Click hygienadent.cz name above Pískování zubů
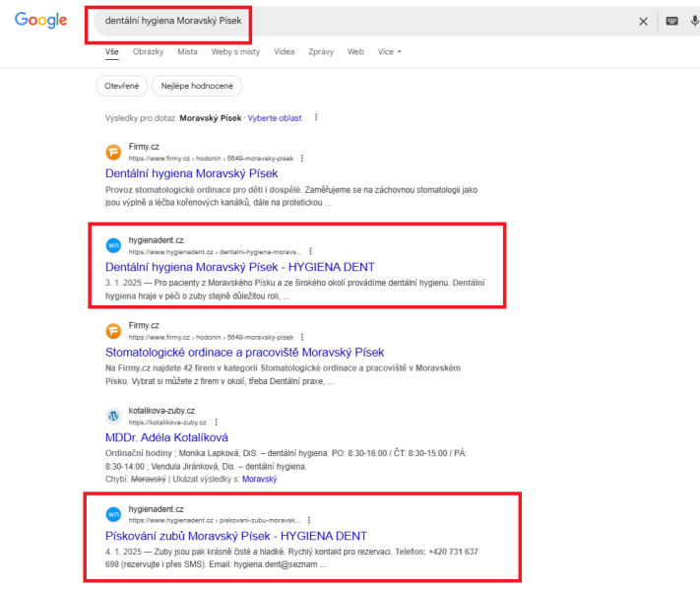The image size is (700, 591). 156,509
